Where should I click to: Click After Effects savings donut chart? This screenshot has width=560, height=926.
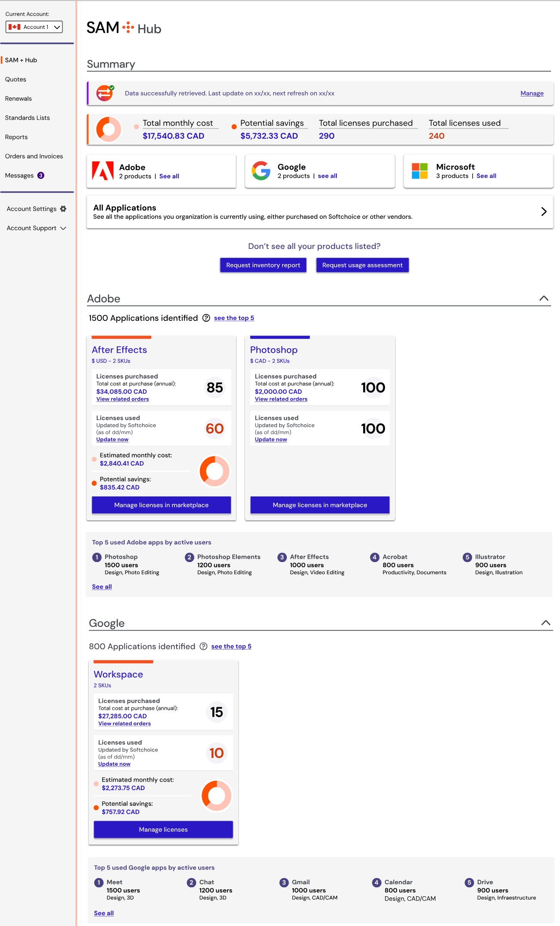tap(215, 471)
